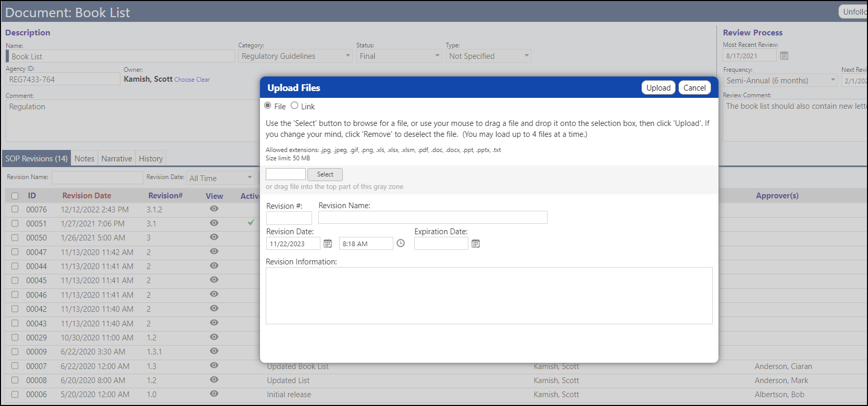Sort by the ID column header
868x406 pixels.
(x=32, y=196)
